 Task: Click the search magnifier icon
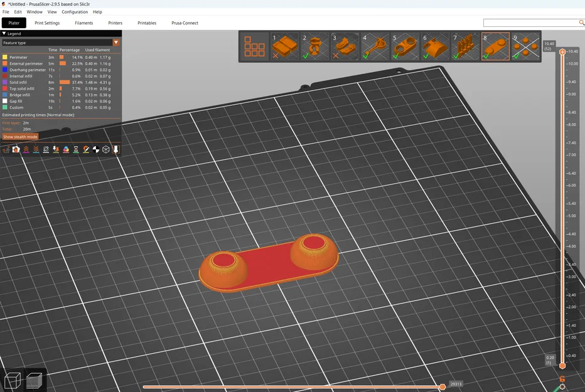pos(581,23)
